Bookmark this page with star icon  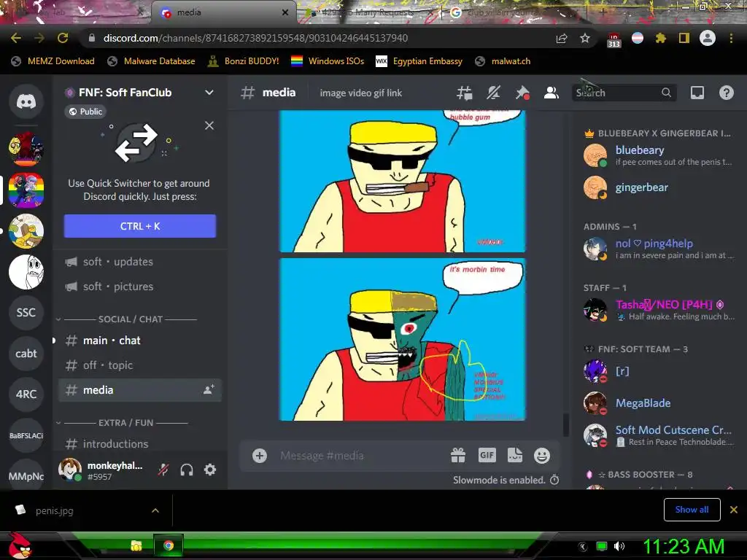585,38
